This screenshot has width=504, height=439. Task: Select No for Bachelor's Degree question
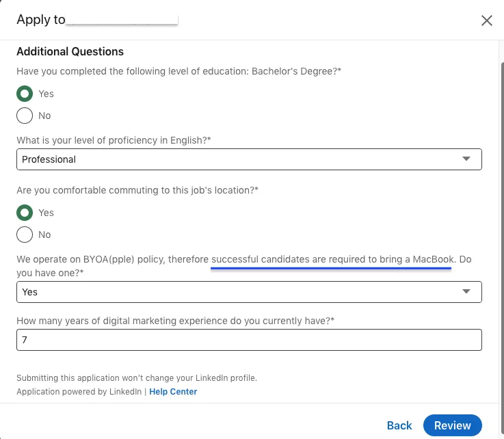tap(25, 116)
